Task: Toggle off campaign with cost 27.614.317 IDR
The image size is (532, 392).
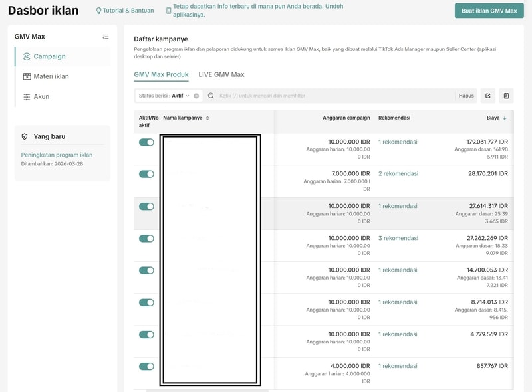Action: 146,207
